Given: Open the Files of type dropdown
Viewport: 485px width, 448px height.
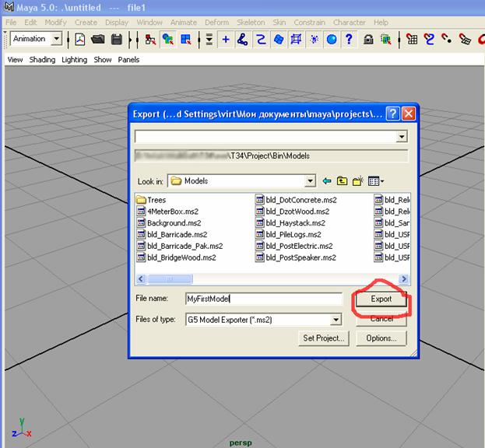Looking at the screenshot, I should coord(336,320).
